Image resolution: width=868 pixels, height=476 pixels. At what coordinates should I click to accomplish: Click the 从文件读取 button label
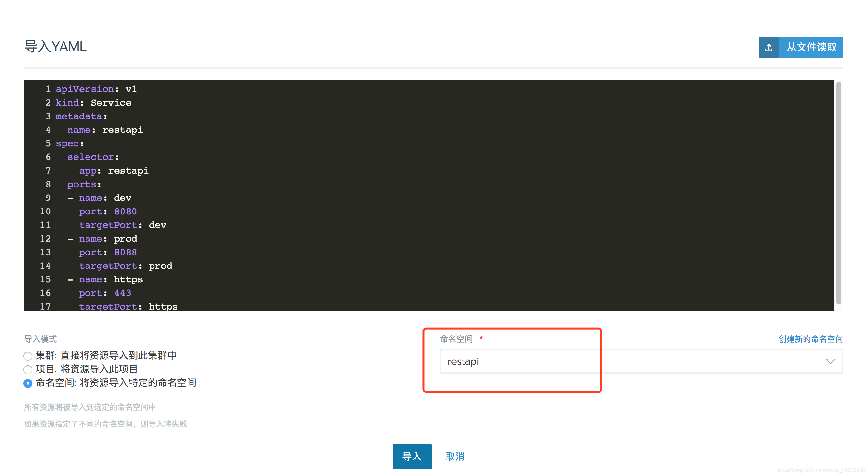tap(811, 48)
